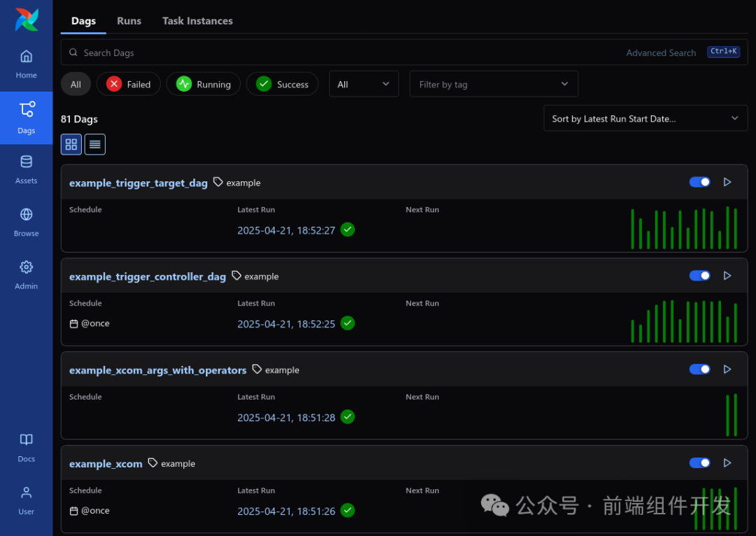This screenshot has width=756, height=536.
Task: Filter dags by Running status
Action: 204,84
